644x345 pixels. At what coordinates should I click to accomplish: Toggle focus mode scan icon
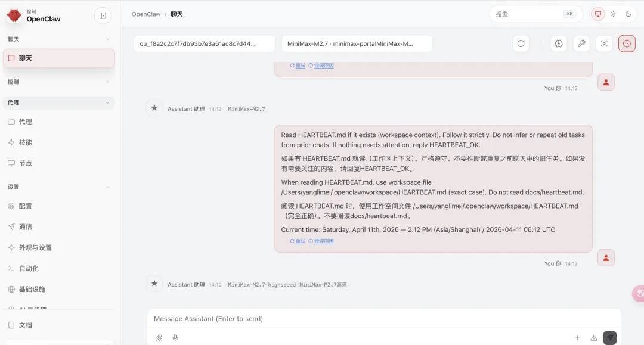604,43
